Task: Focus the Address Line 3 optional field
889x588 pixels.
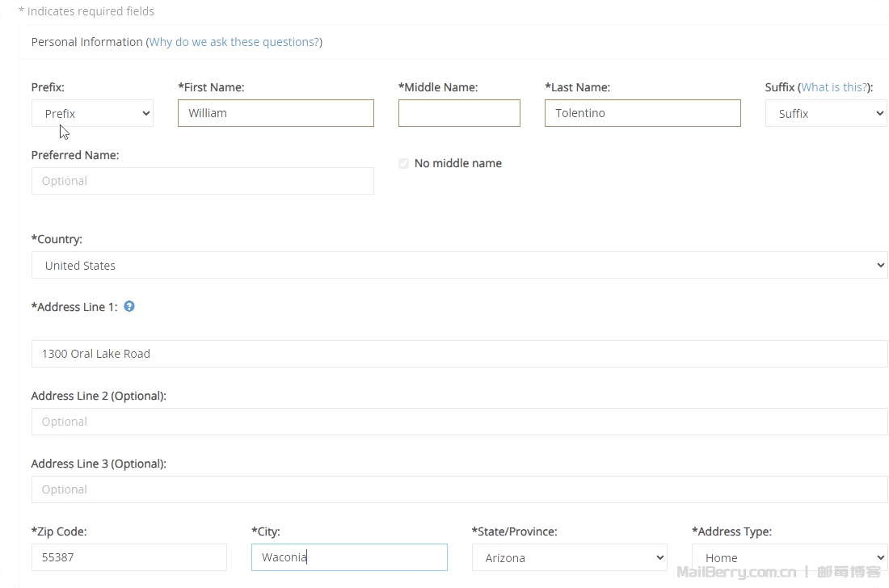Action: tap(459, 489)
